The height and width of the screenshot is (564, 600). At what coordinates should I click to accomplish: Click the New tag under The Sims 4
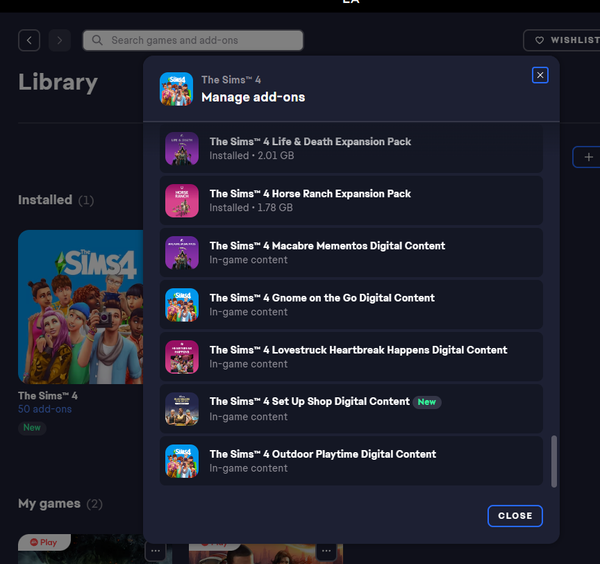[32, 427]
